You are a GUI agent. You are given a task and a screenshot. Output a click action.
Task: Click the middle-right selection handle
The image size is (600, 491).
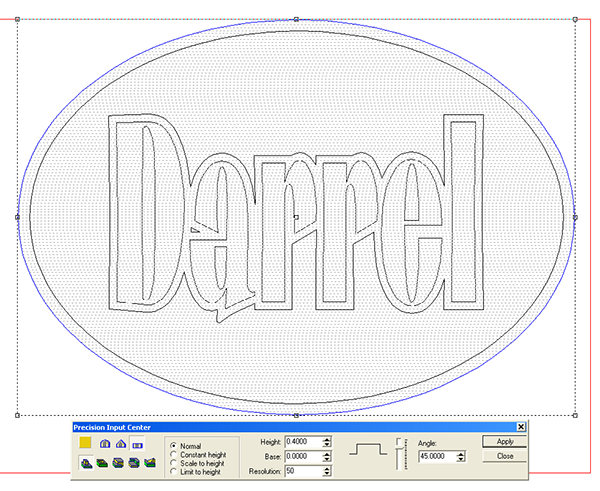pyautogui.click(x=575, y=217)
